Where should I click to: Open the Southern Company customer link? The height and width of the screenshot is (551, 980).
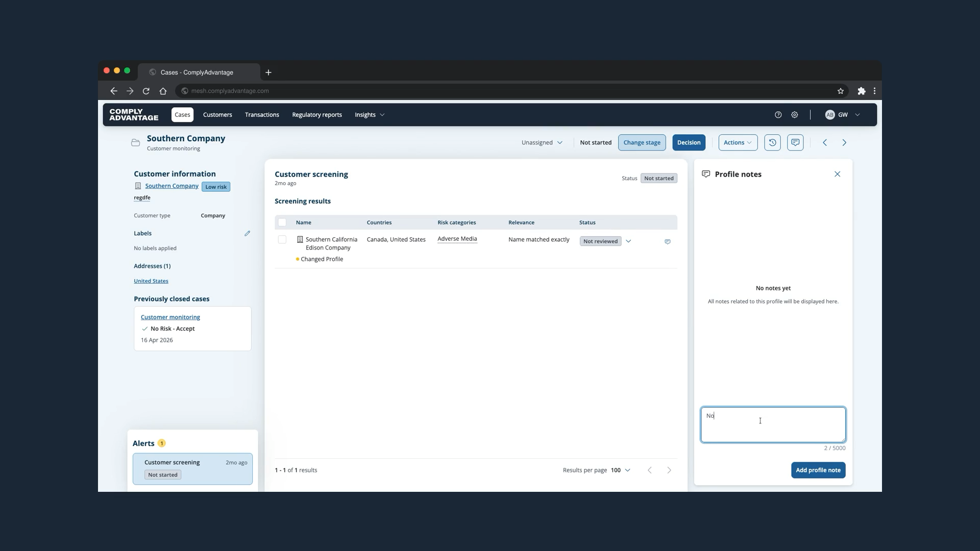tap(171, 186)
